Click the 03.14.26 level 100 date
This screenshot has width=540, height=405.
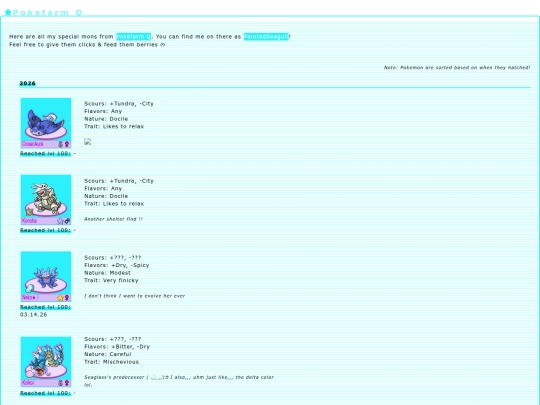click(33, 315)
